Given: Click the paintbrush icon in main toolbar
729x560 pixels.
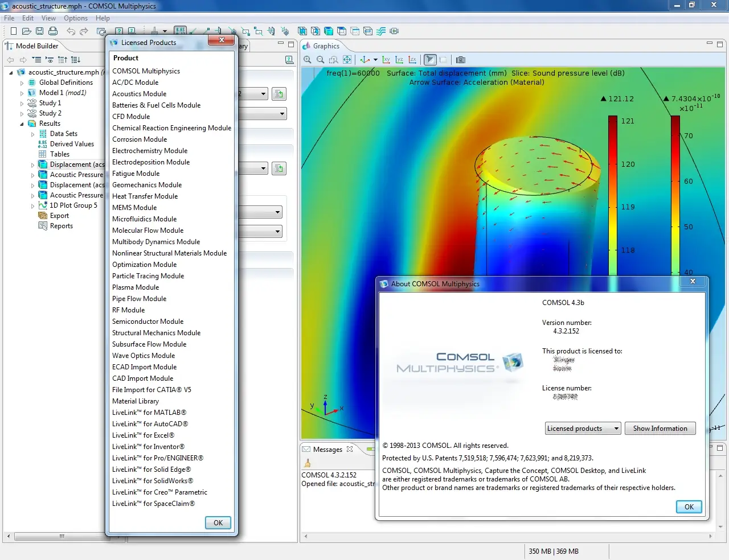Looking at the screenshot, I should point(154,31).
